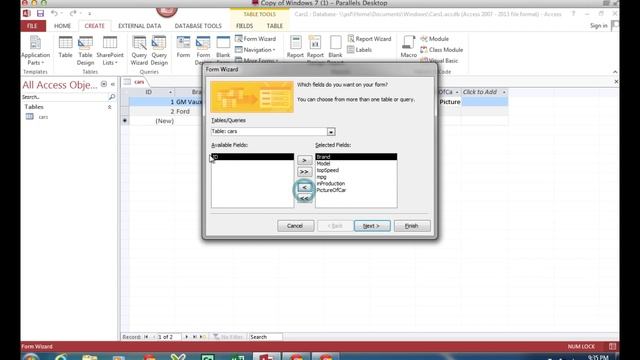The height and width of the screenshot is (360, 640).
Task: Click the Save icon in quick access toolbar
Action: click(x=40, y=13)
